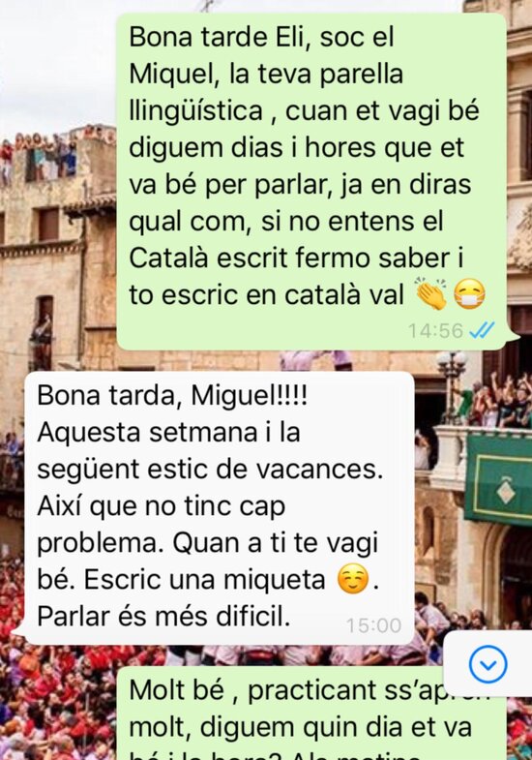Tap the word llingüística in first message
The image size is (532, 760).
(195, 111)
